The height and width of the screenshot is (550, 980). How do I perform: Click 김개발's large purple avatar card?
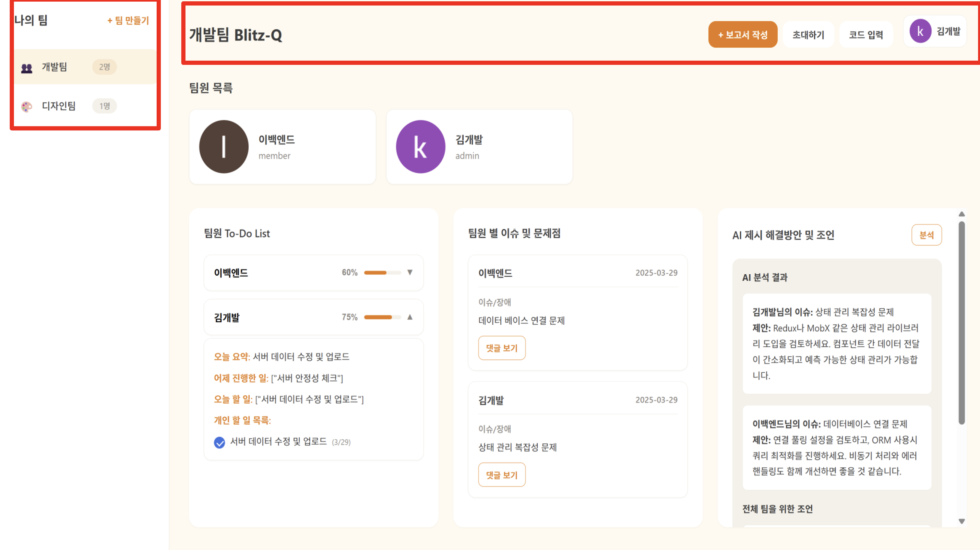click(420, 147)
